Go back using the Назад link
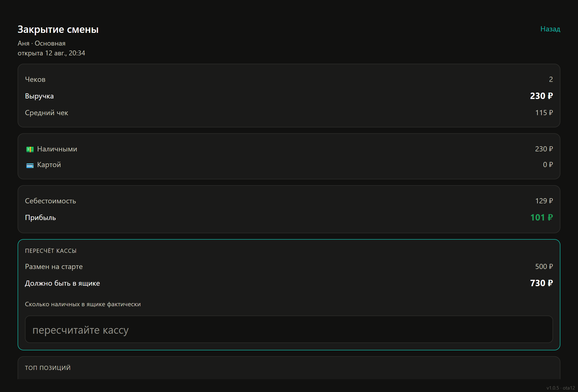 [x=550, y=29]
